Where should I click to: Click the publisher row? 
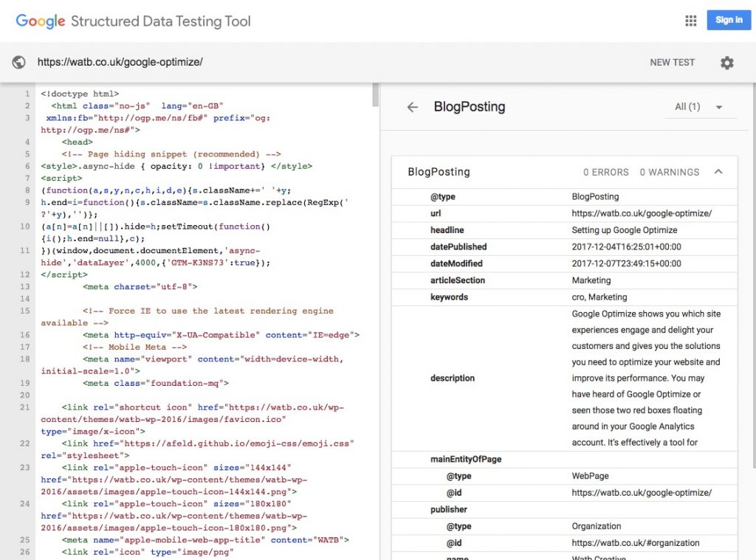pos(449,509)
